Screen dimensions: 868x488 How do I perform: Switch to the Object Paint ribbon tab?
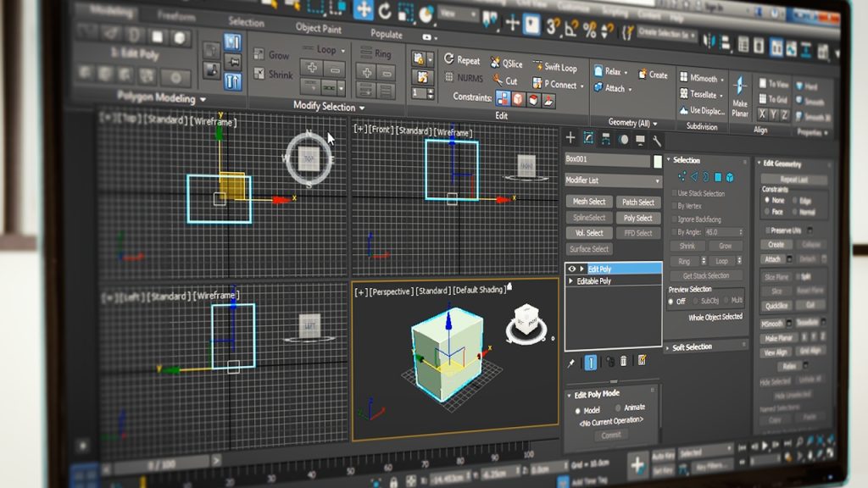pyautogui.click(x=319, y=27)
